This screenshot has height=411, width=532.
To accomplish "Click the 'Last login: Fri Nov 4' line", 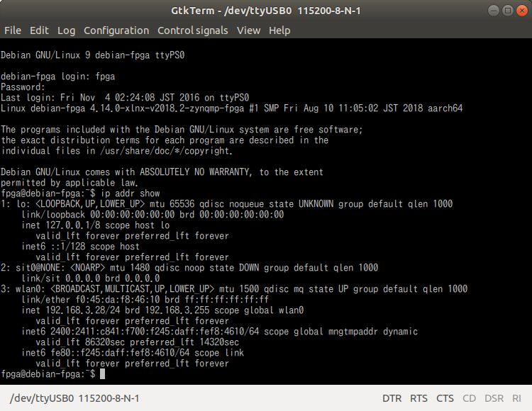I will [125, 98].
